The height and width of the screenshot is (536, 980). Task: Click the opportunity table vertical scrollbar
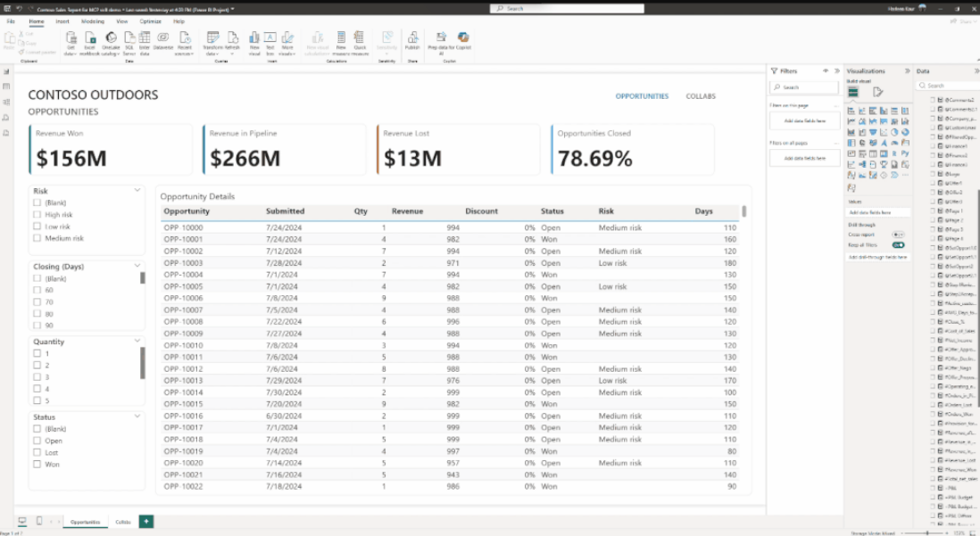pos(743,211)
